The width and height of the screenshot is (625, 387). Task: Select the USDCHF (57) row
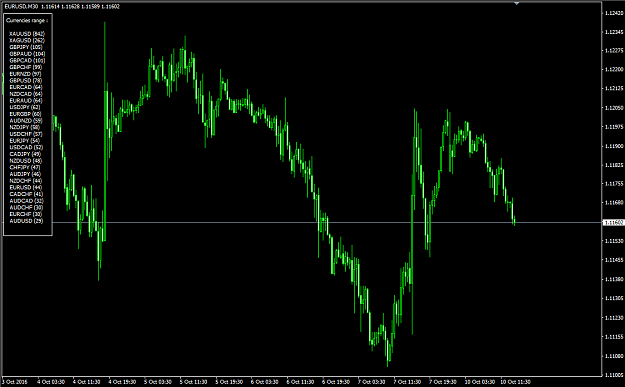26,134
